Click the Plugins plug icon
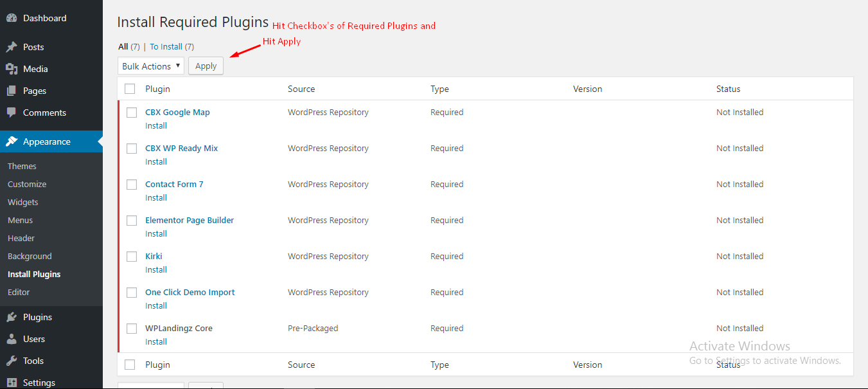Viewport: 868px width, 389px height. click(12, 317)
